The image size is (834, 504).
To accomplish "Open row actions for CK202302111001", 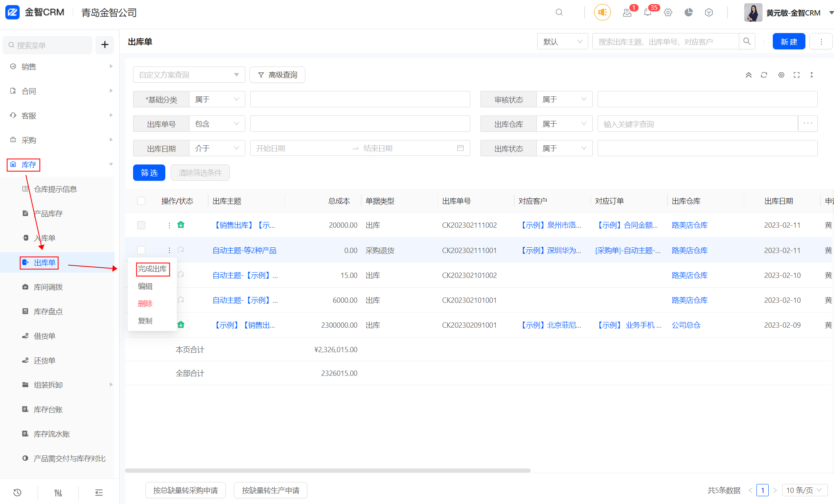I will (x=169, y=250).
